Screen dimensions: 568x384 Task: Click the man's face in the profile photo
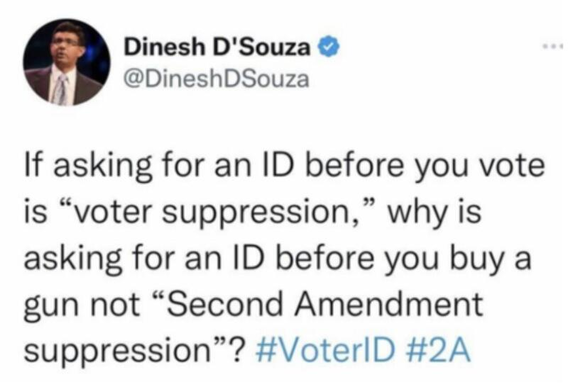(67, 45)
